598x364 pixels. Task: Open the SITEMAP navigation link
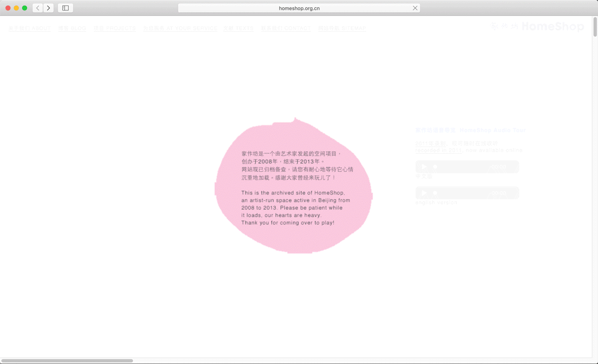[342, 28]
